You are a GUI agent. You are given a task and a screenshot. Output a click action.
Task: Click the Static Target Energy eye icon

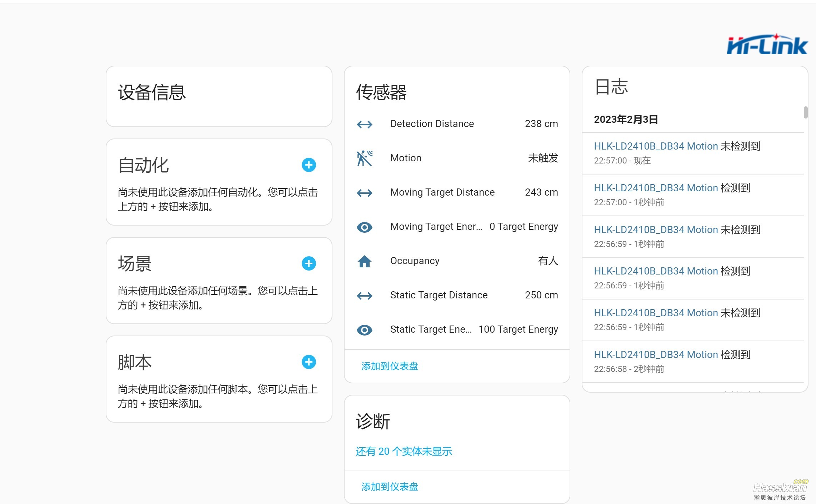pos(364,330)
